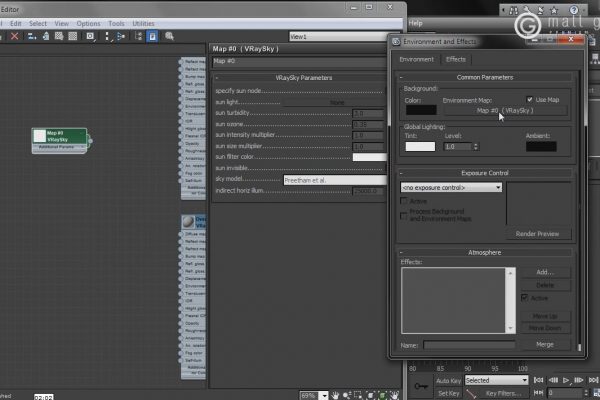
Task: Click the Render Preview button
Action: point(537,233)
